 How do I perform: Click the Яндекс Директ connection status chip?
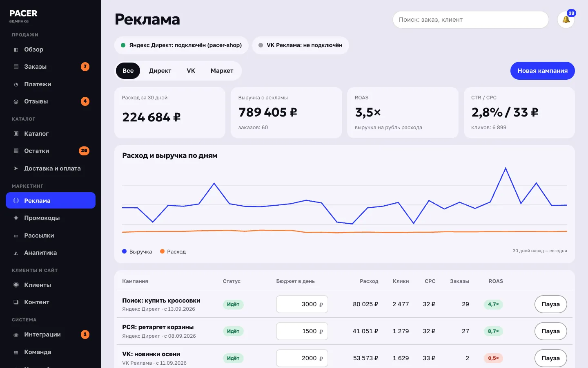point(181,45)
